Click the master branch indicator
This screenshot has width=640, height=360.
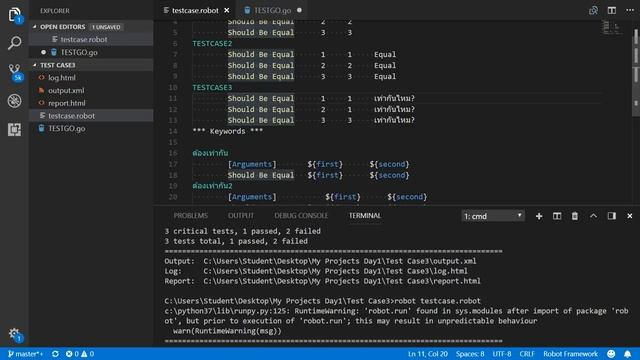25,354
